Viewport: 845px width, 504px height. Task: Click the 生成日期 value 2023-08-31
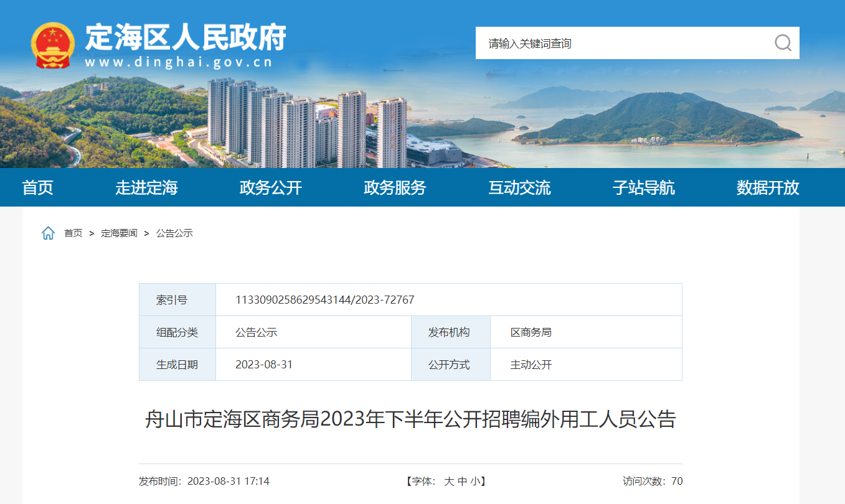(x=264, y=365)
